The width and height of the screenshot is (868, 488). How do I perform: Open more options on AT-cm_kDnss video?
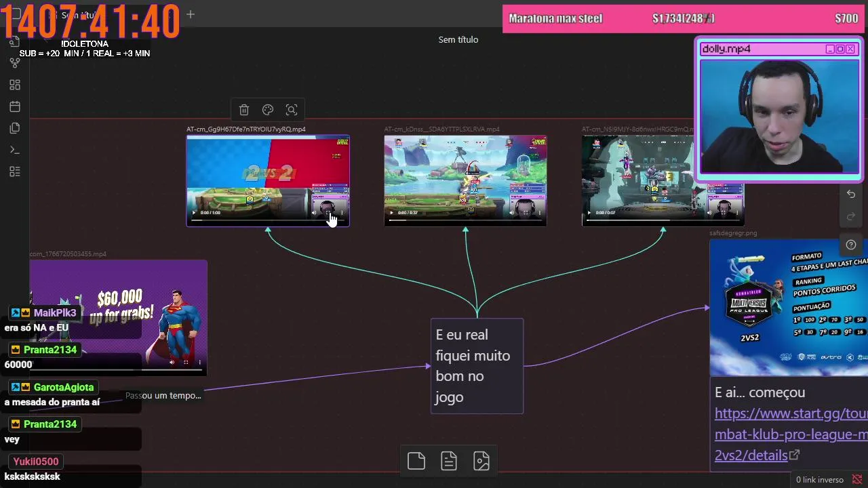(539, 213)
